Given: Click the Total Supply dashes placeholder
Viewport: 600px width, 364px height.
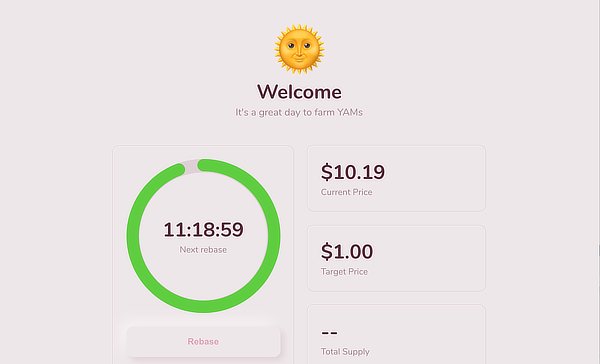Looking at the screenshot, I should pyautogui.click(x=329, y=333).
